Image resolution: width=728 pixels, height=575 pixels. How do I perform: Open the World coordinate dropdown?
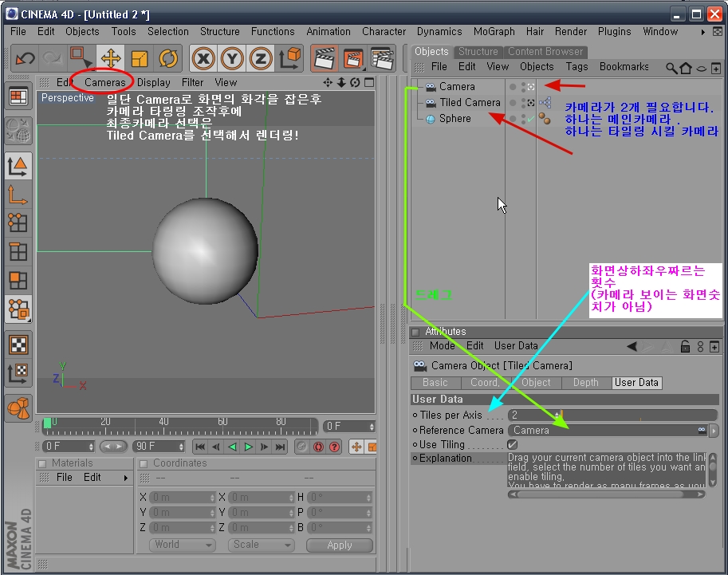182,545
